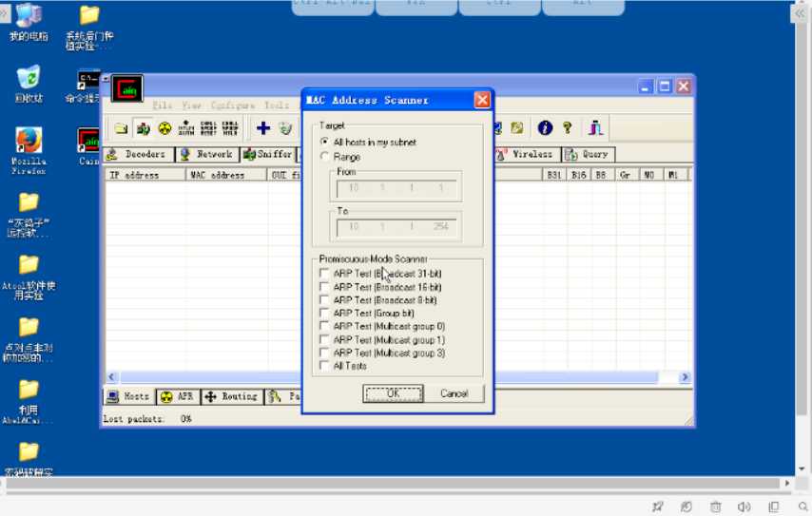
Task: Enable ARP Test (Broadcast 8-bit) checkbox
Action: click(x=324, y=299)
